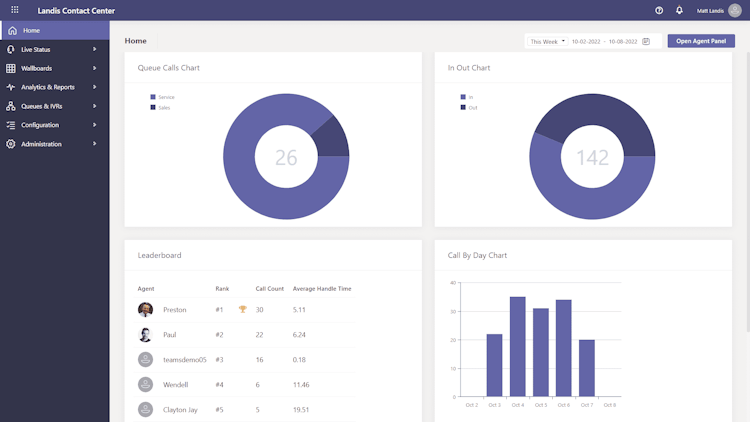Image resolution: width=750 pixels, height=422 pixels.
Task: Click the Oct 6 bar in chart
Action: click(563, 348)
